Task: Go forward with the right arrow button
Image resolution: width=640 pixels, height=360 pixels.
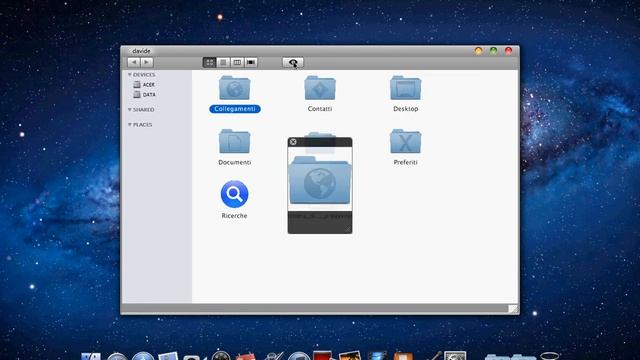Action: point(147,62)
